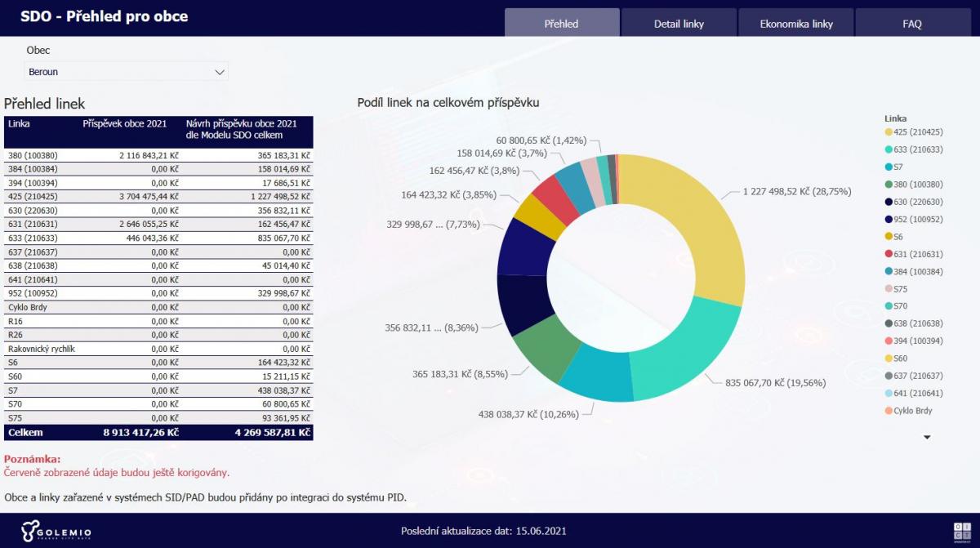The width and height of the screenshot is (980, 548).
Task: Select legend swatch for S7
Action: coord(889,167)
